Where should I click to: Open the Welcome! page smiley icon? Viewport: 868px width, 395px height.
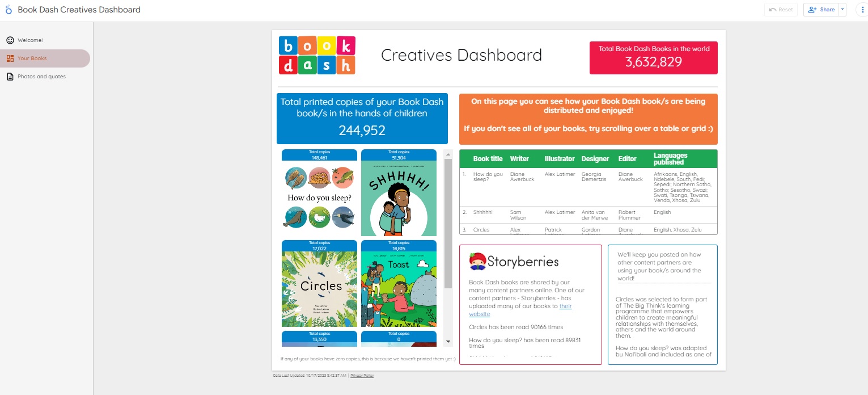[10, 40]
